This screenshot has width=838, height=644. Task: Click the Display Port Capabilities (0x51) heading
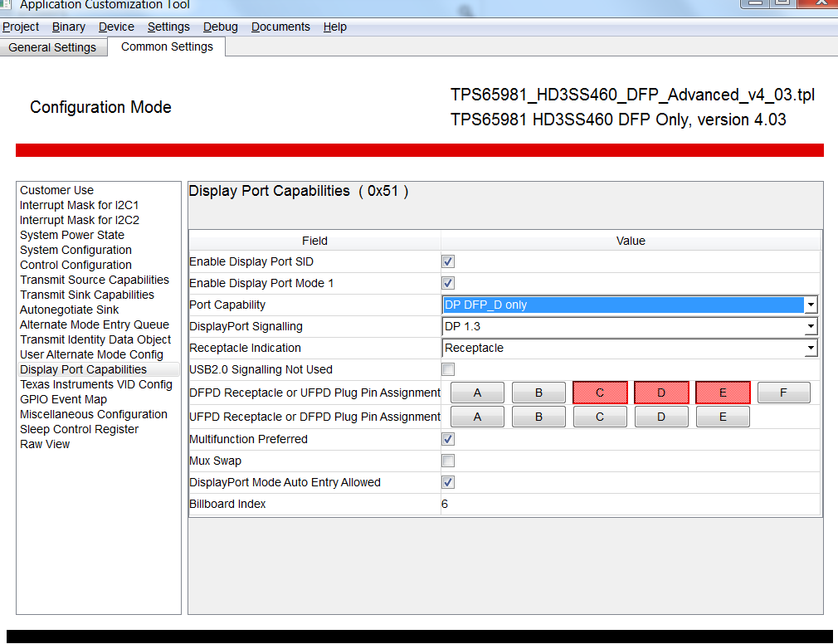298,192
